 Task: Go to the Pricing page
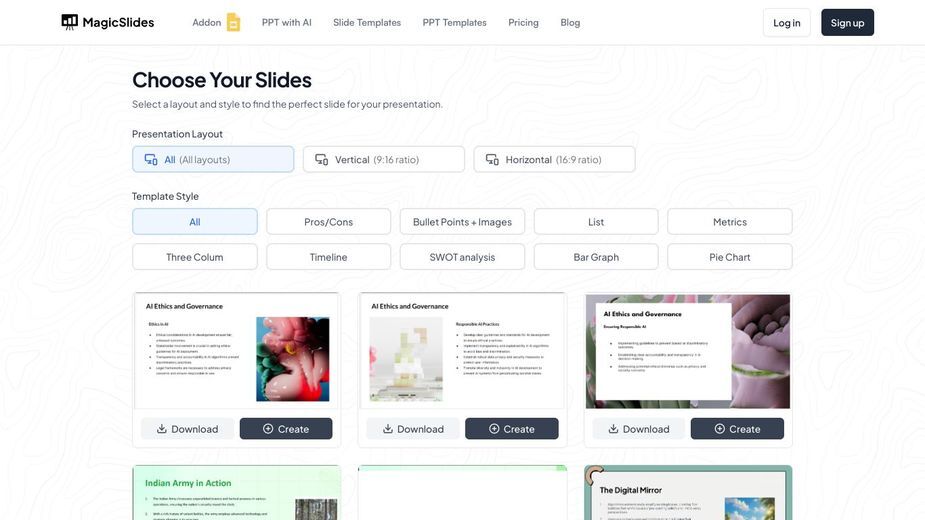click(x=523, y=22)
